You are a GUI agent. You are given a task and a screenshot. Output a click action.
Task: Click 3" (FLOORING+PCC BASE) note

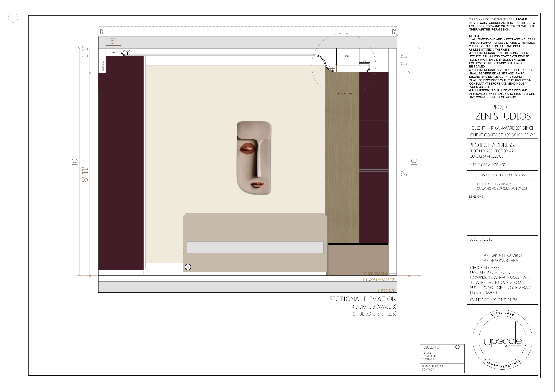[379, 280]
